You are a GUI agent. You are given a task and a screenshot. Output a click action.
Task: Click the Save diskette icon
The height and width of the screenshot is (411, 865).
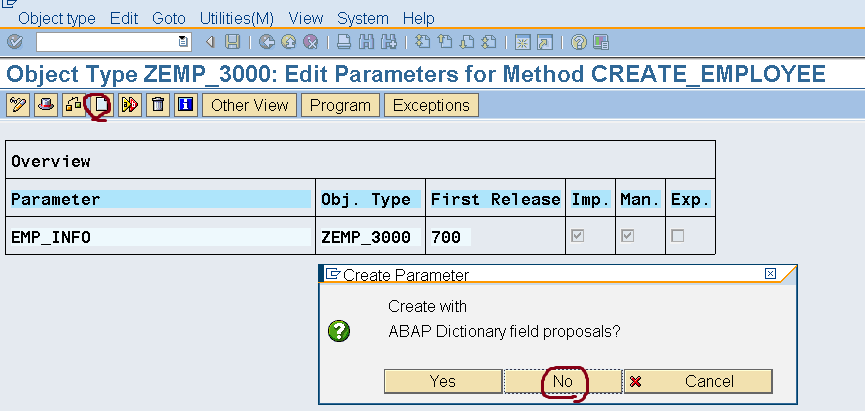(233, 42)
